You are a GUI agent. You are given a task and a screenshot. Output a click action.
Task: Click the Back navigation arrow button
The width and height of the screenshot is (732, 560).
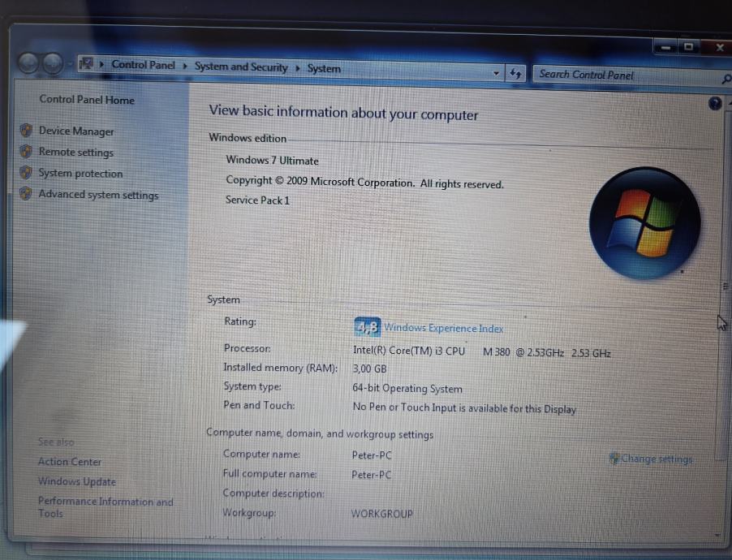click(x=28, y=63)
